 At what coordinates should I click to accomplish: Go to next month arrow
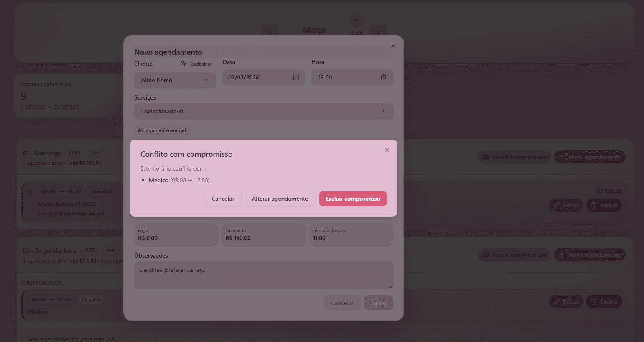click(378, 32)
